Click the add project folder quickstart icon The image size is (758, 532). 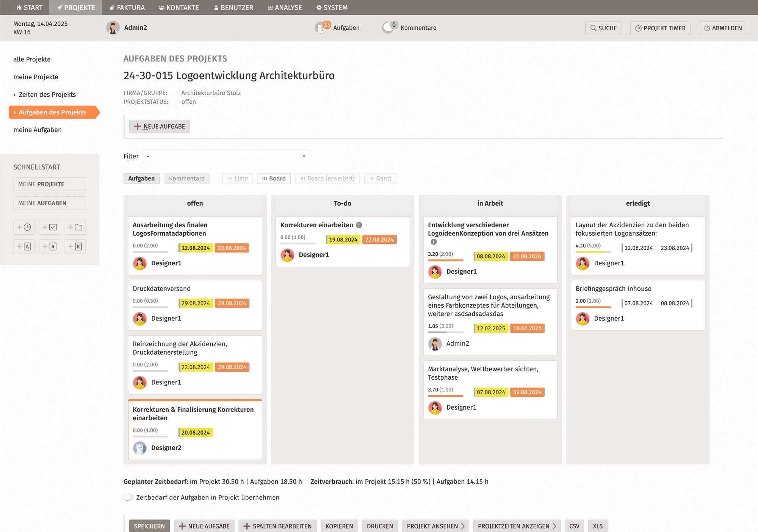click(75, 227)
